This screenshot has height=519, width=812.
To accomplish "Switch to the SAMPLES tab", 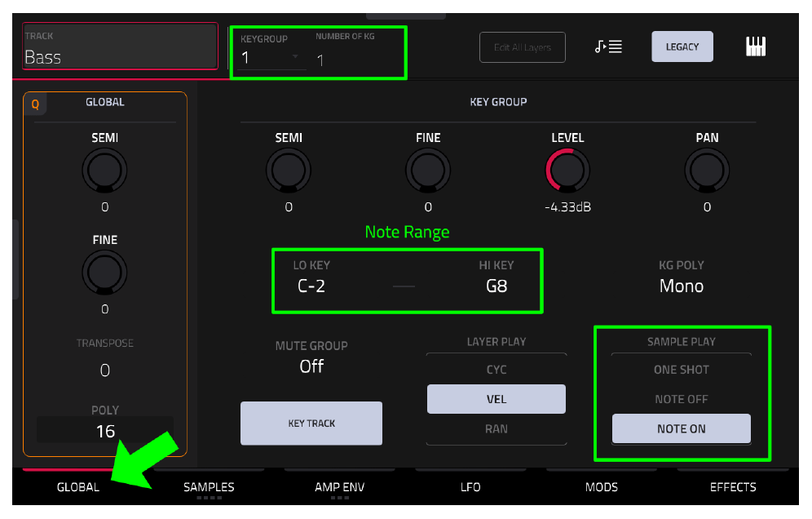I will click(209, 487).
